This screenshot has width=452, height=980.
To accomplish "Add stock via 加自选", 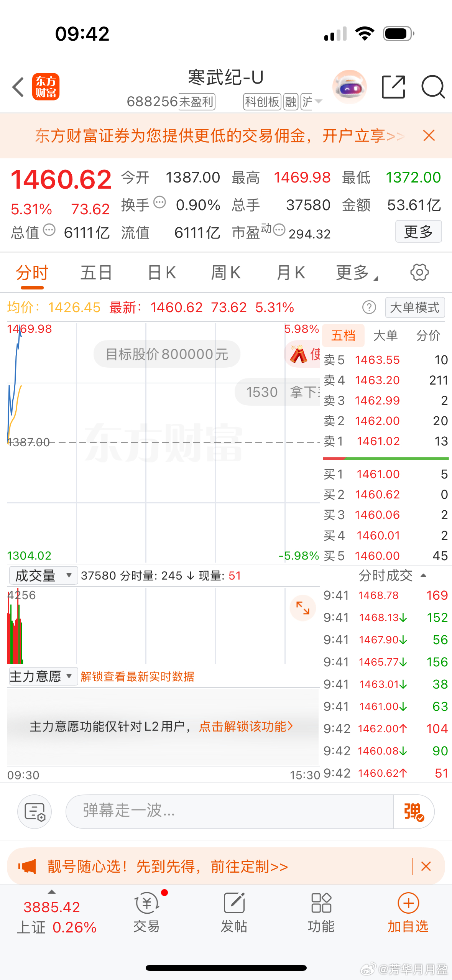I will [408, 913].
